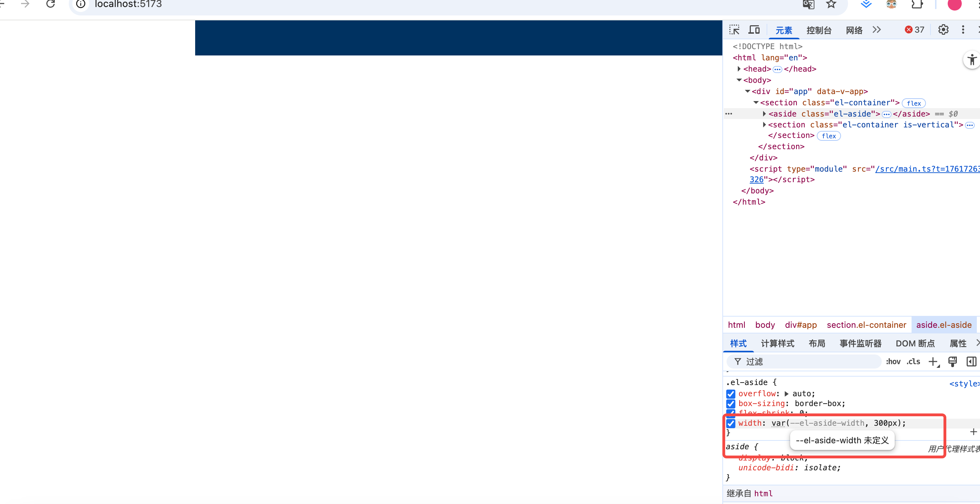Collapse the body element node
980x504 pixels.
tap(739, 80)
